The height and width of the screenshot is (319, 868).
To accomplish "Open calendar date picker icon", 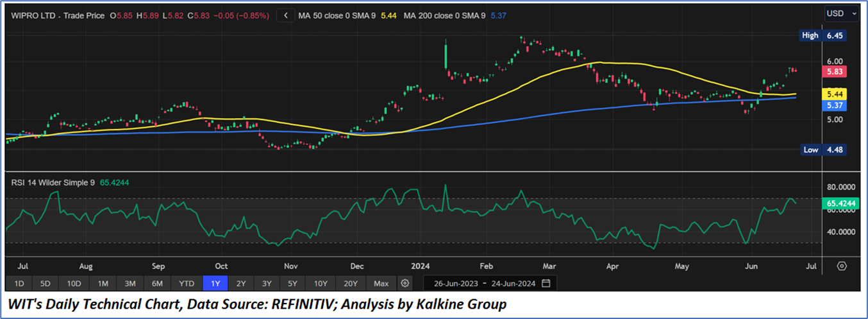I will [x=546, y=283].
